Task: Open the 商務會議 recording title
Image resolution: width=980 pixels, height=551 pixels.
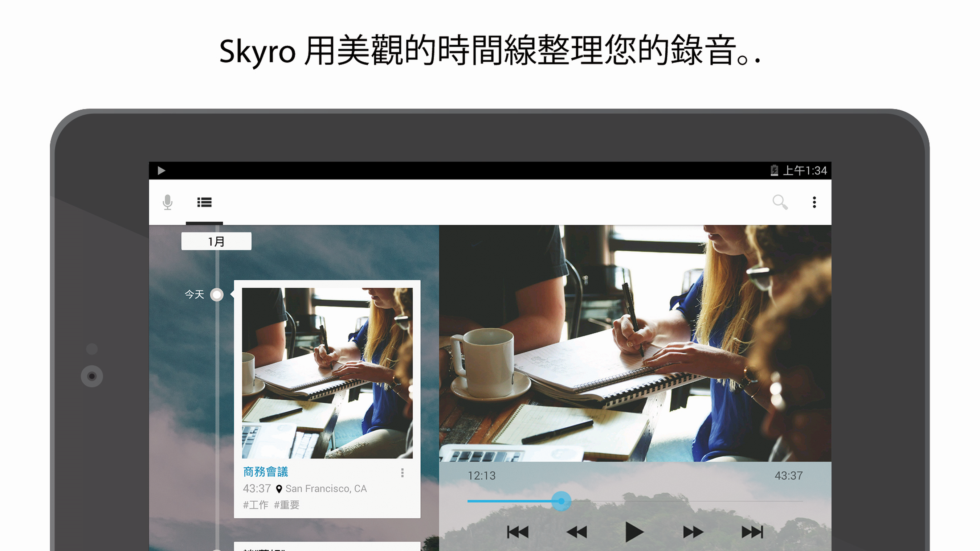Action: point(266,472)
